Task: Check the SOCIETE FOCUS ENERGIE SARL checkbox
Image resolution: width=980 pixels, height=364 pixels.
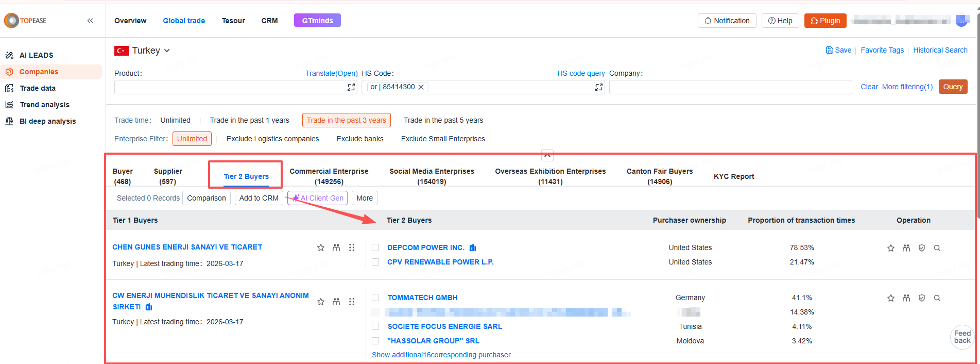Action: click(x=375, y=326)
